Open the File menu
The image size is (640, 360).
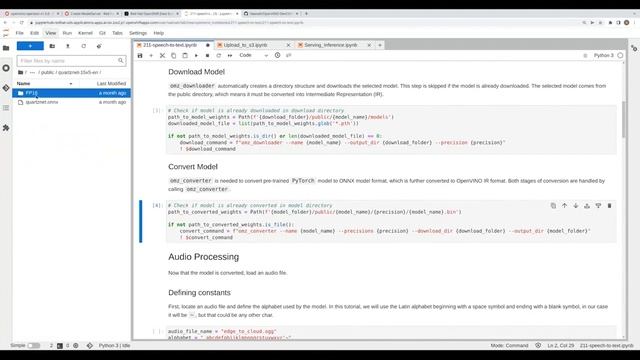click(x=20, y=33)
